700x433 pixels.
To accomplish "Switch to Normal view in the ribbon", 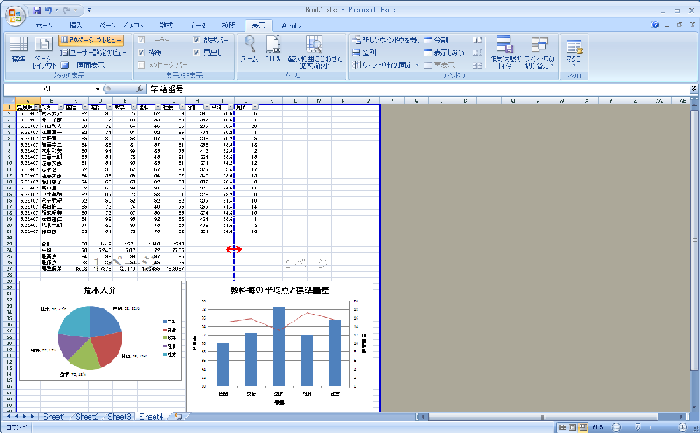I will tap(19, 48).
